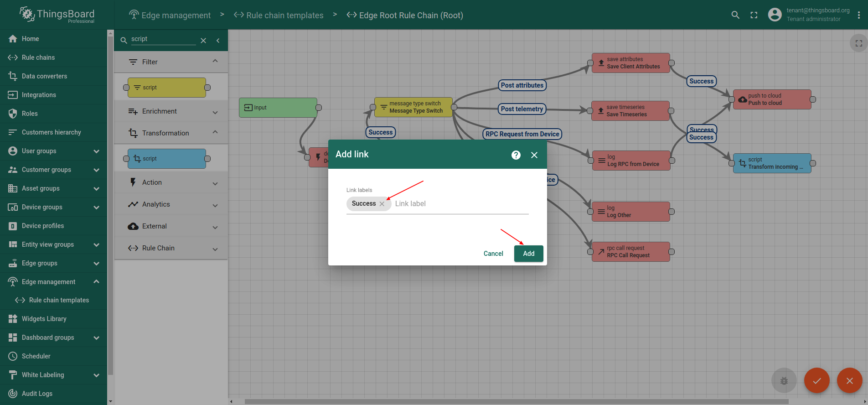Clear the script search field

point(203,41)
